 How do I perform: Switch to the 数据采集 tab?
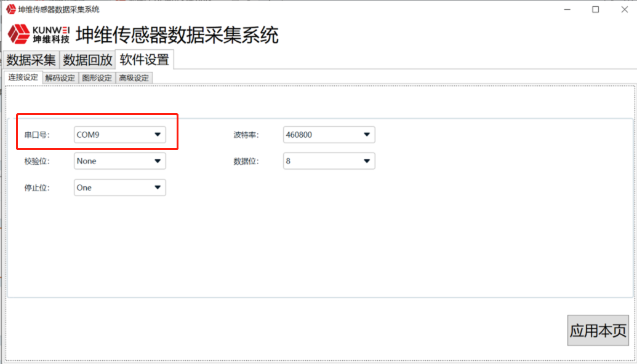point(31,60)
